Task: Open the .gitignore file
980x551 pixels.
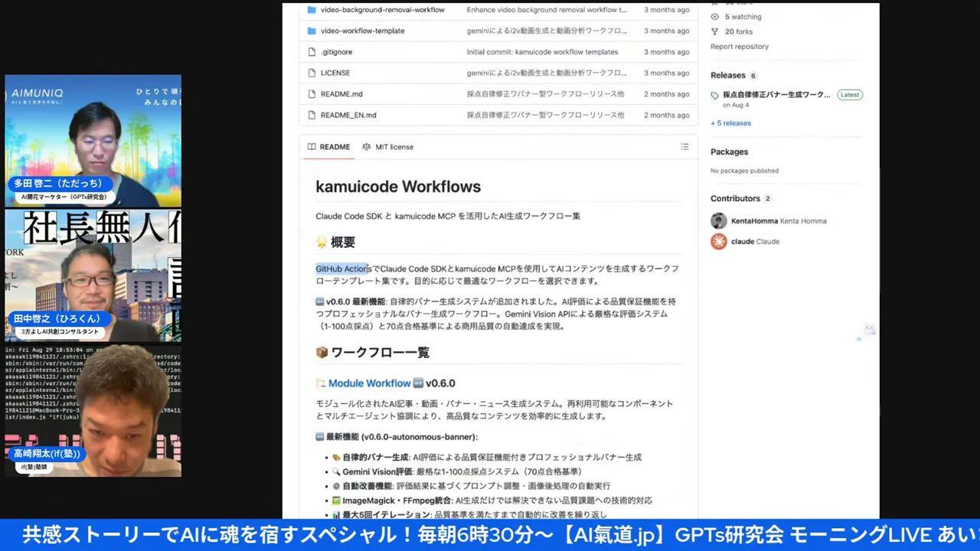Action: pyautogui.click(x=336, y=52)
